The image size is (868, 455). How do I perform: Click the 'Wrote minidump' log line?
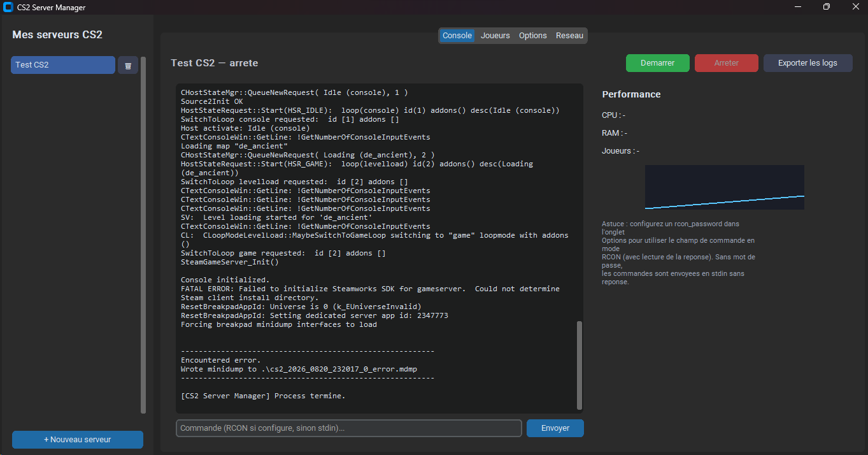point(299,369)
